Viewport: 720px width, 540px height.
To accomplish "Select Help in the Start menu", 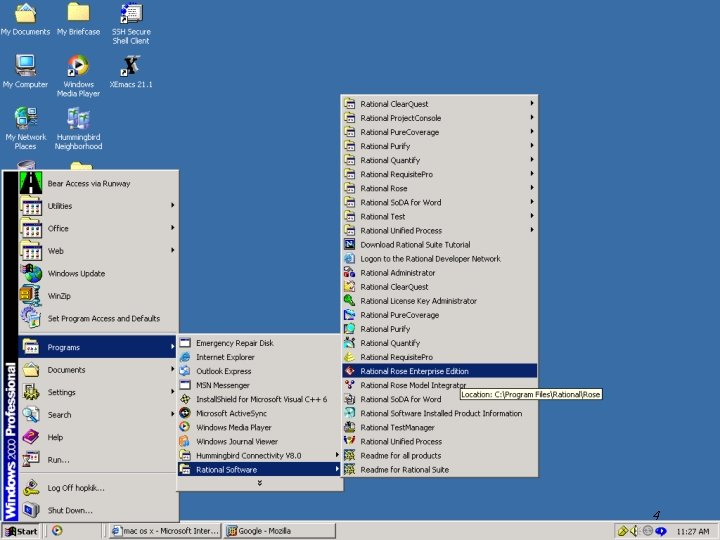I will [97, 437].
